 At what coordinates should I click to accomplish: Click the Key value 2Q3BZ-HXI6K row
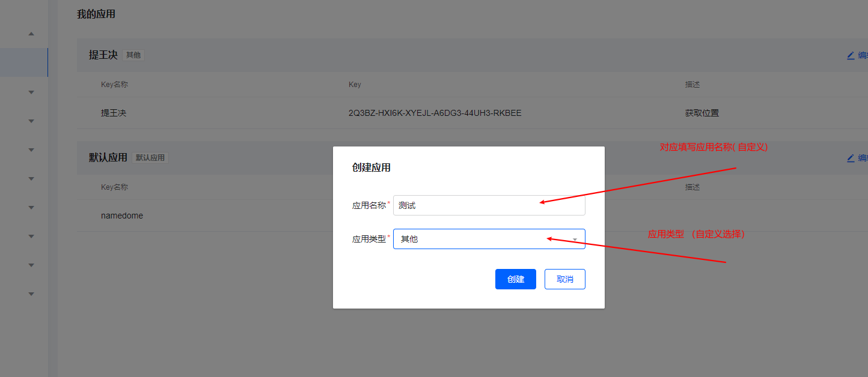[435, 113]
